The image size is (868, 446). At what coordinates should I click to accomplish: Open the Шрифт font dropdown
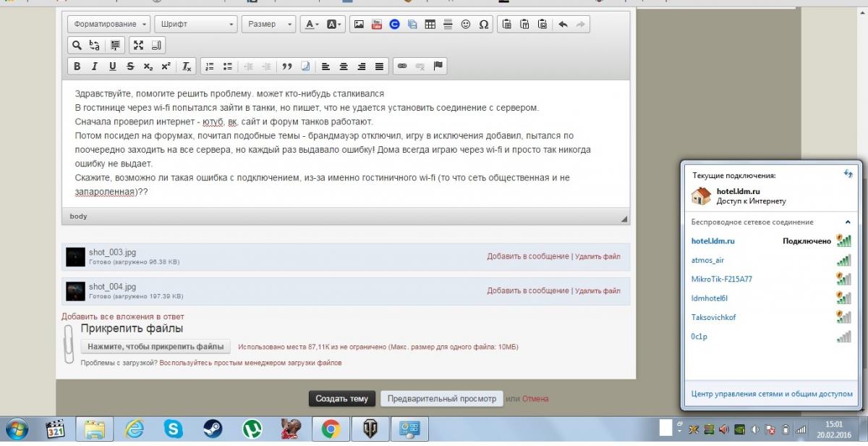(x=197, y=24)
